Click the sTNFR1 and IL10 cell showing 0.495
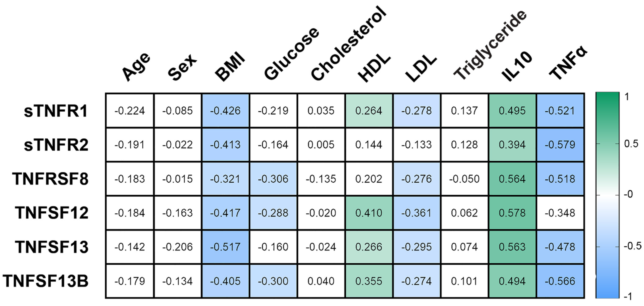This screenshot has width=644, height=306. pos(512,111)
